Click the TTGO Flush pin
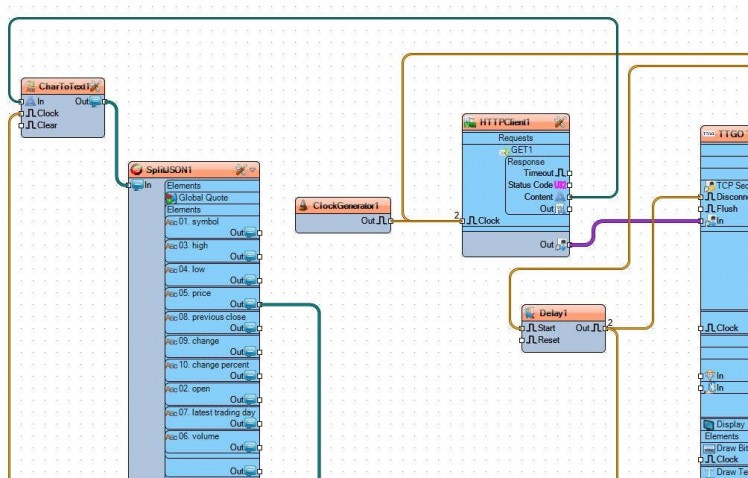Viewport: 748px width, 478px height. coord(701,209)
